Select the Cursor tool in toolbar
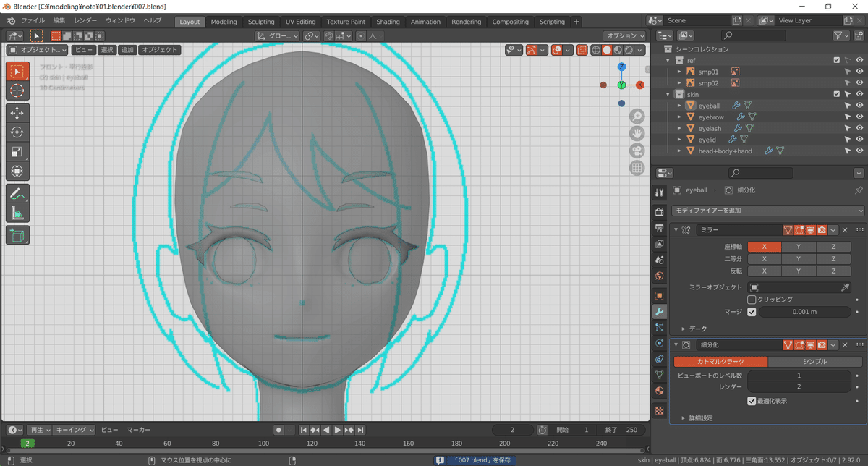The width and height of the screenshot is (868, 466). pyautogui.click(x=18, y=90)
